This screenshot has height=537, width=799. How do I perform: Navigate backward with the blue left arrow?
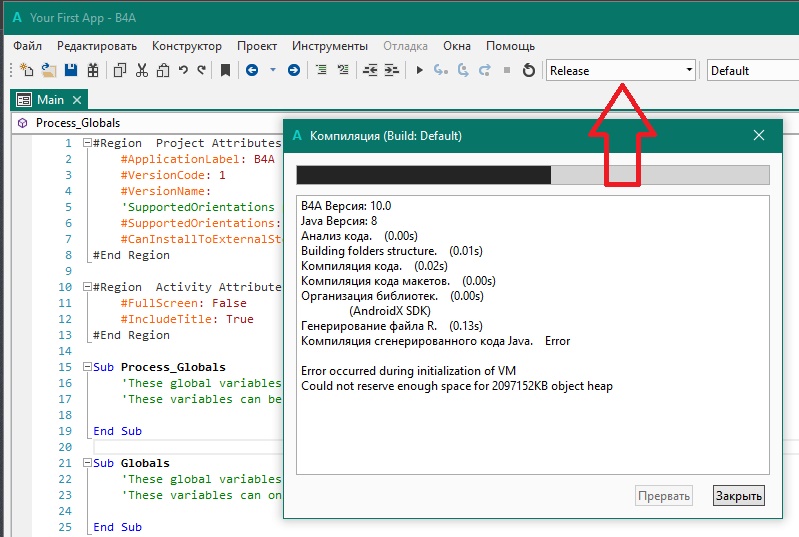tap(251, 70)
